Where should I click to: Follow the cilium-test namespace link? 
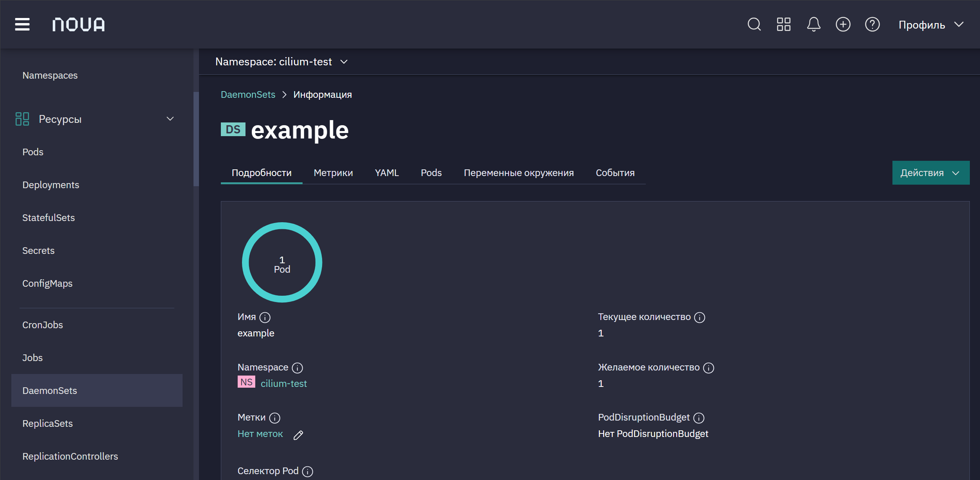pyautogui.click(x=283, y=383)
